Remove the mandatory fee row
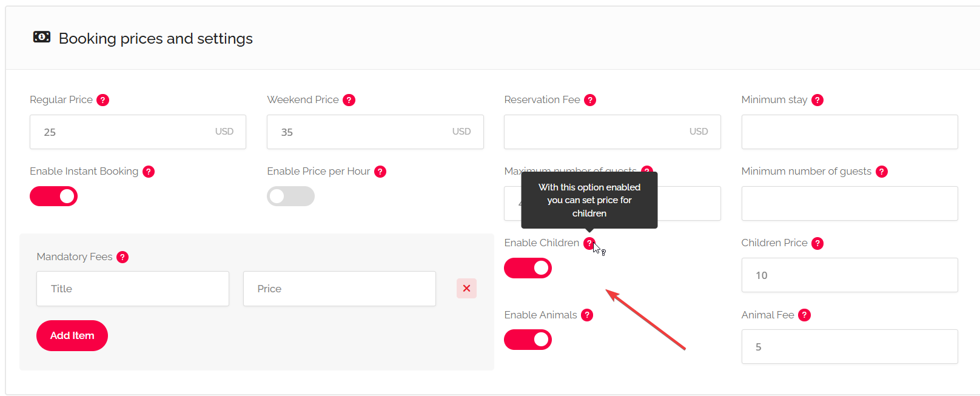Screen dimensions: 980x396 [466, 289]
